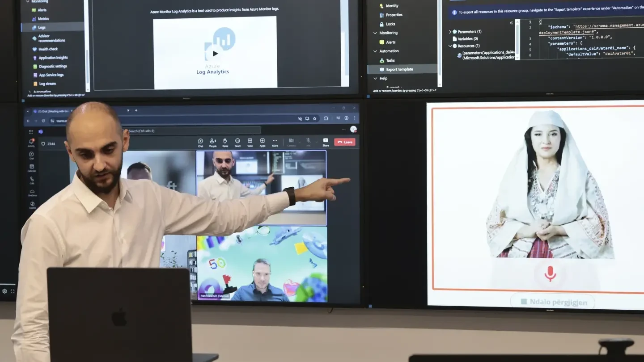The height and width of the screenshot is (362, 644).
Task: Click the Ndalo përgjigjen button
Action: pos(553,302)
